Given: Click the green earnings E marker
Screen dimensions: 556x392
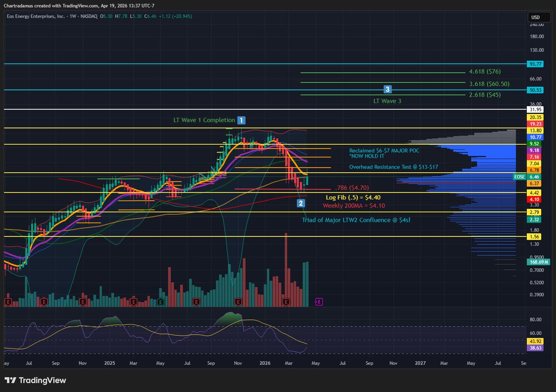Looking at the screenshot, I should [160, 302].
